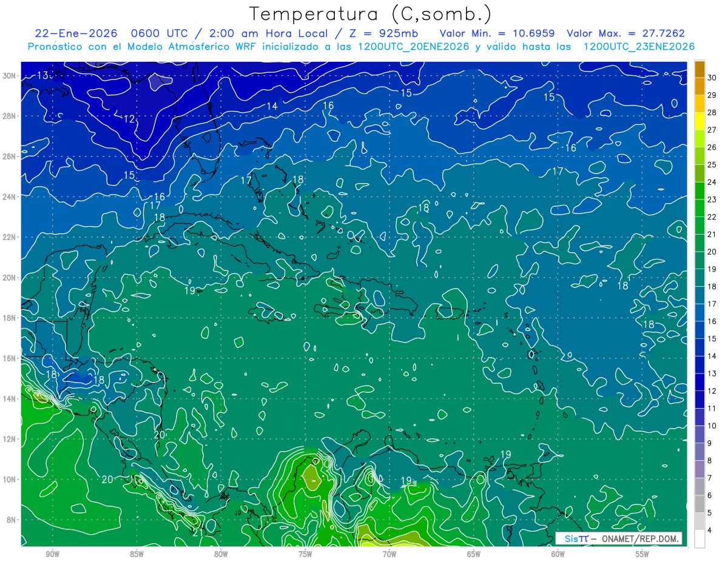Click the 'SisPI - ONAMET/REP.DOM.' credit box
This screenshot has height=562, width=728.
click(618, 538)
